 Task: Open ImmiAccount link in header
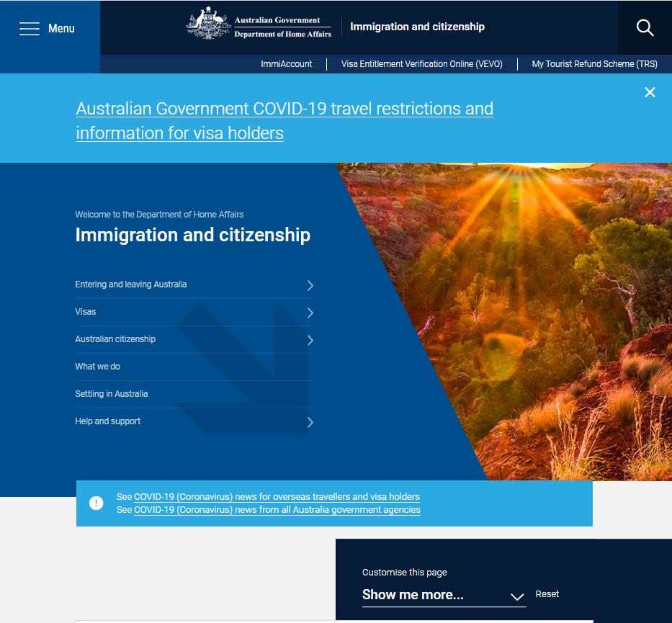(286, 64)
